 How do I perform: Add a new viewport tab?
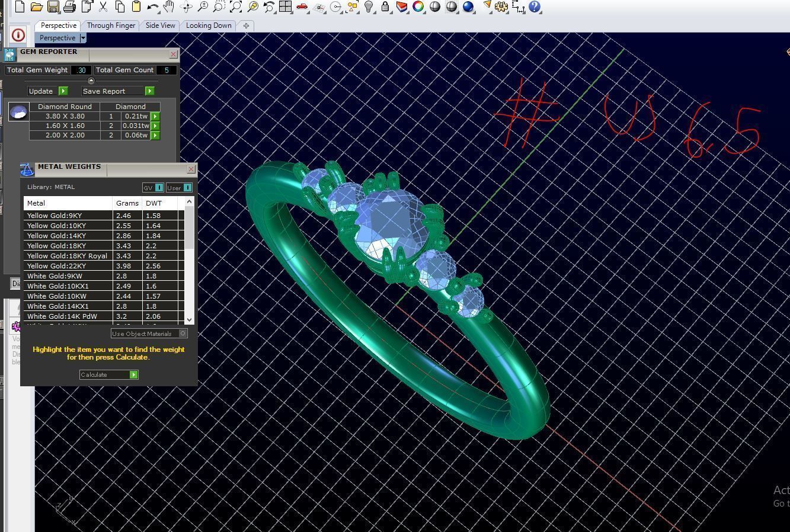(x=246, y=25)
